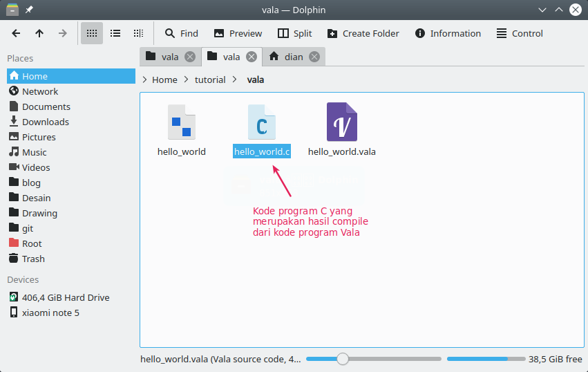Navigate up to parent folder
This screenshot has width=588, height=372.
(39, 33)
